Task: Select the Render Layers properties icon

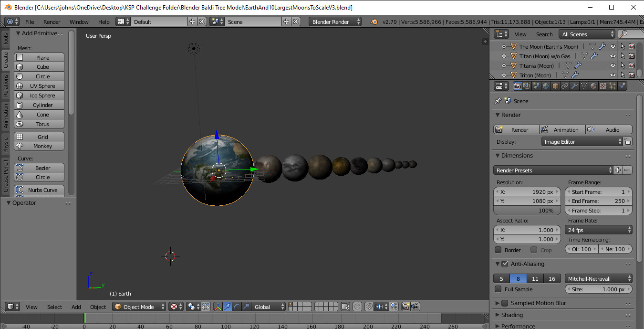Action: (x=525, y=85)
